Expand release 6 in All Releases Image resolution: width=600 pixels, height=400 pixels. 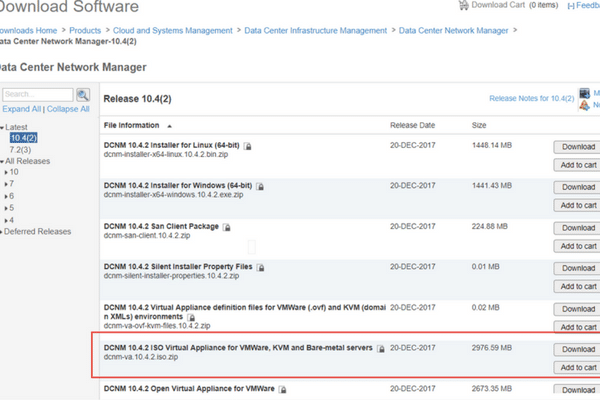pyautogui.click(x=6, y=197)
